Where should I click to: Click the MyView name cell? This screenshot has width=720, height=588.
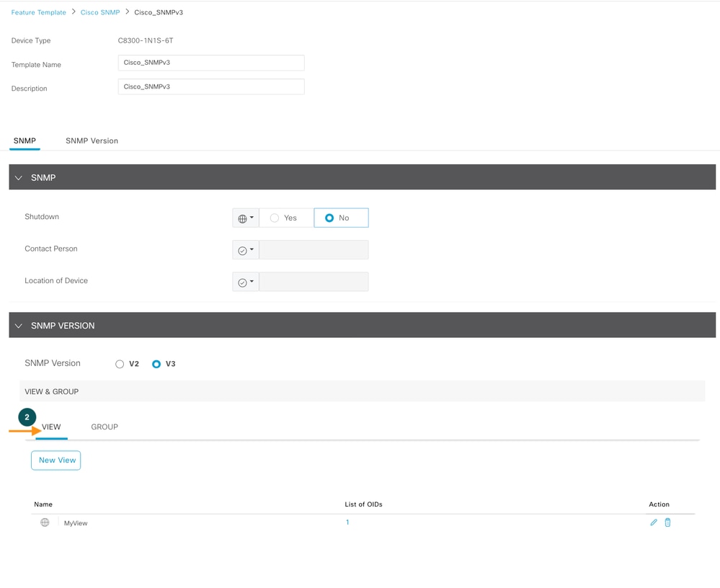coord(76,523)
